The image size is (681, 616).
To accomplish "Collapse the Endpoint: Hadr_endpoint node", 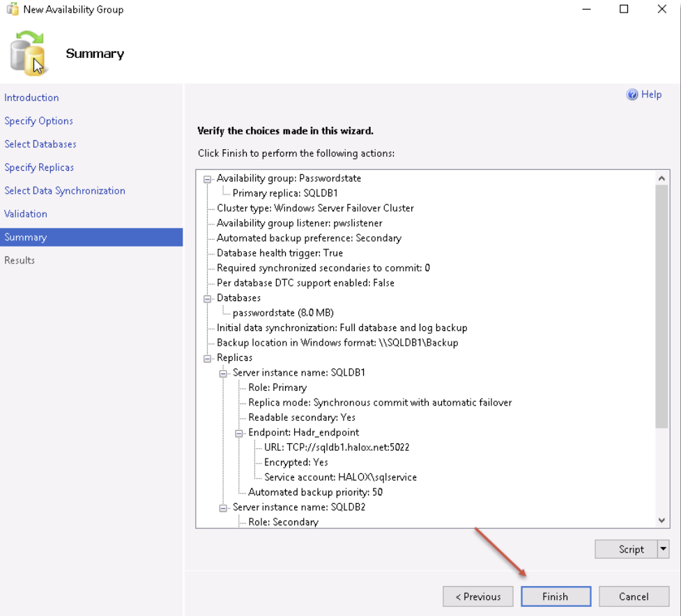I will pos(239,433).
